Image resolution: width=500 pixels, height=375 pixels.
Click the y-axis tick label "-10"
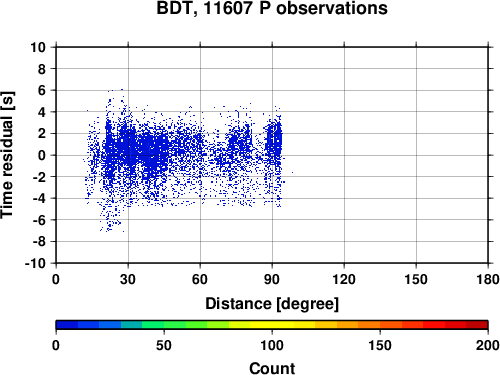click(35, 263)
